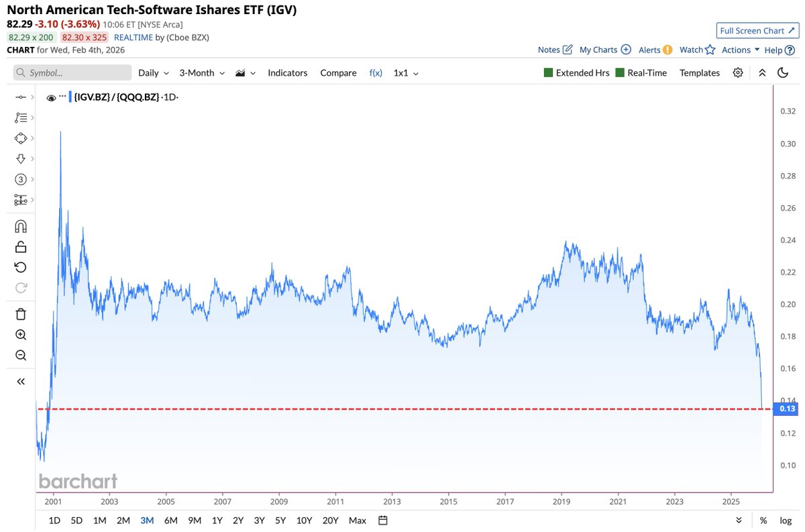The height and width of the screenshot is (532, 805).
Task: Select the 1M range
Action: click(99, 520)
